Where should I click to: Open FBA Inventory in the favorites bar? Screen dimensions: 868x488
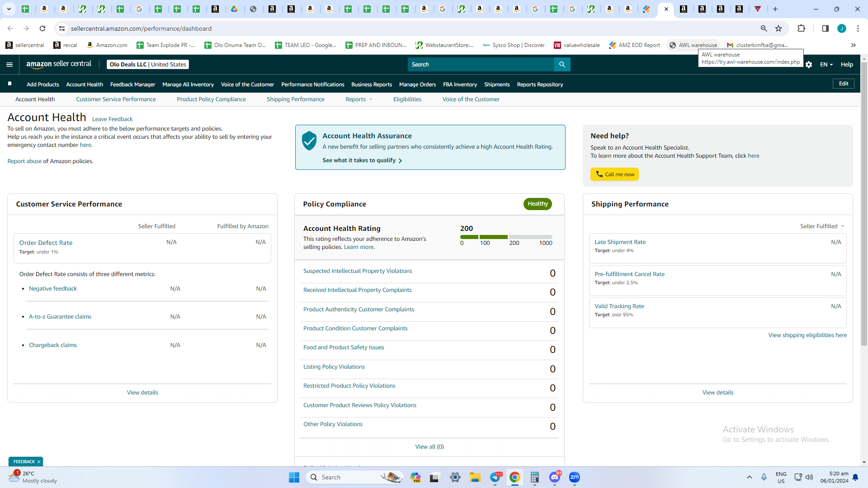click(x=460, y=84)
